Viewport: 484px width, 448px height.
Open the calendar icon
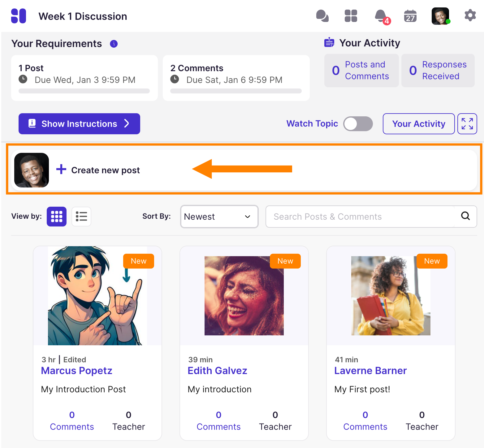[410, 16]
